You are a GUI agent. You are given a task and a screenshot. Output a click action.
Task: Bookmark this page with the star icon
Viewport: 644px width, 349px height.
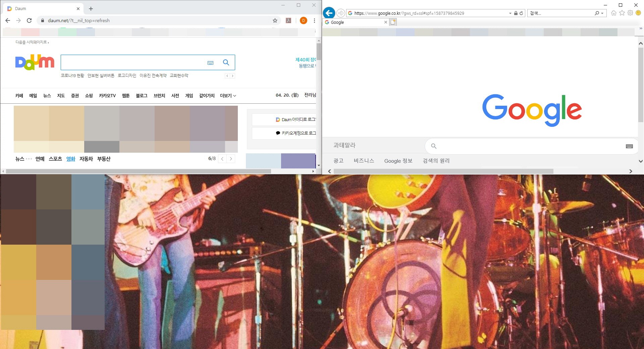tap(275, 20)
